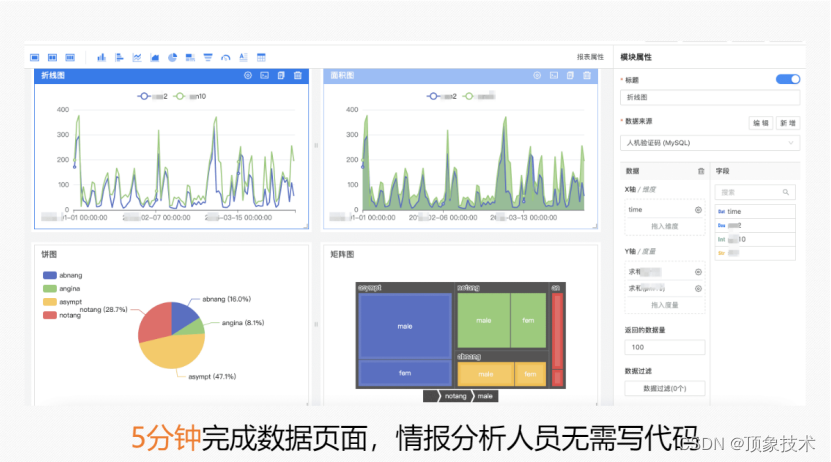Toggle angina green legend swatch
Image resolution: width=831 pixels, height=462 pixels.
(50, 289)
